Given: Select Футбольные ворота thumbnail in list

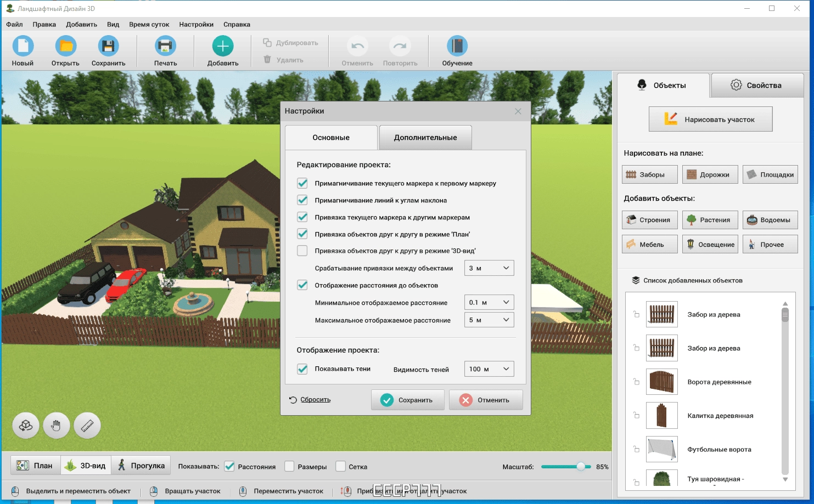Looking at the screenshot, I should tap(661, 449).
